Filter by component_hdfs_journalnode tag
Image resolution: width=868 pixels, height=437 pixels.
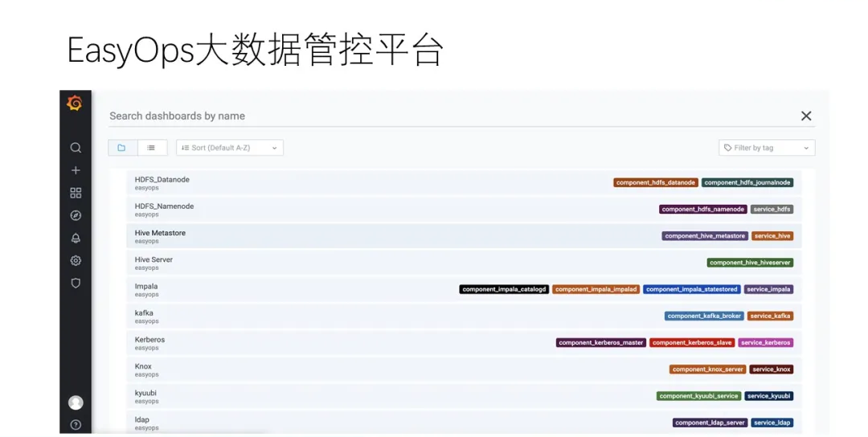coord(747,182)
